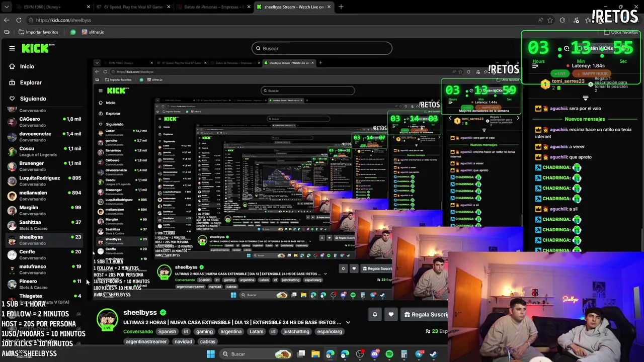Click the Latam tag
This screenshot has height=362, width=644.
click(256, 331)
